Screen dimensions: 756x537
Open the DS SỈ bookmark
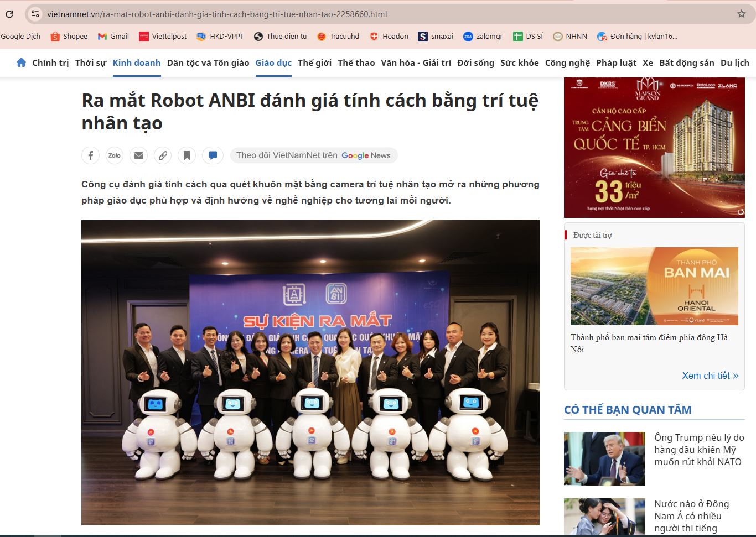(528, 37)
